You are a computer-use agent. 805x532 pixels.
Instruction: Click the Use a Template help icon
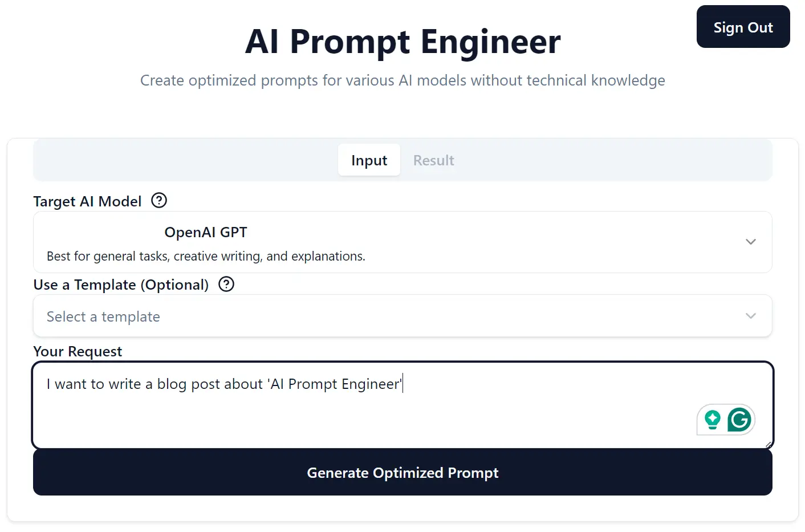pyautogui.click(x=226, y=284)
